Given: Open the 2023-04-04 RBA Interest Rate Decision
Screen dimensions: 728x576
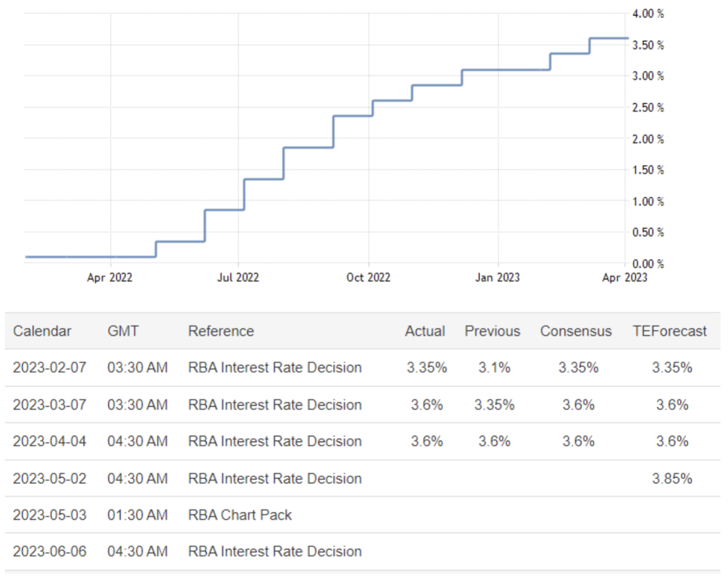Looking at the screenshot, I should tap(275, 441).
